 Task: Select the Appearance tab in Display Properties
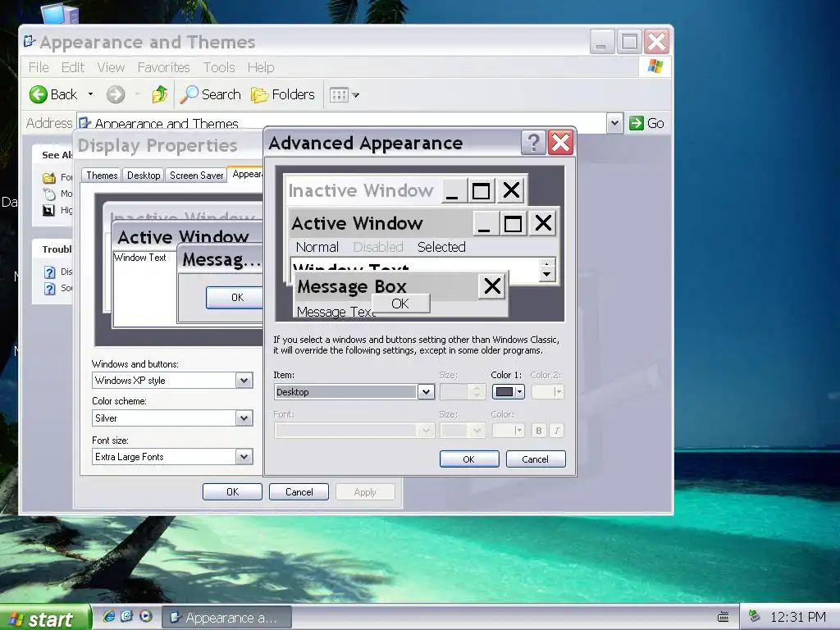pyautogui.click(x=246, y=174)
